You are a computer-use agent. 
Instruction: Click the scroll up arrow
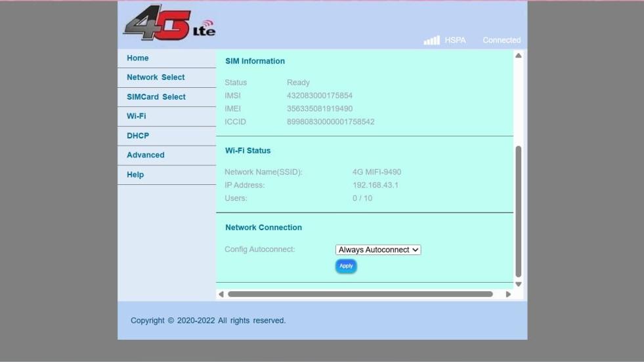pyautogui.click(x=518, y=56)
